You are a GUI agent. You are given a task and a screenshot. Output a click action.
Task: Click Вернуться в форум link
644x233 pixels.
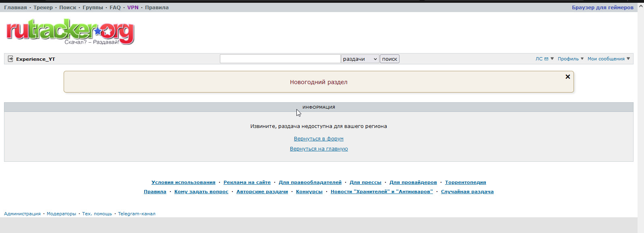click(319, 138)
